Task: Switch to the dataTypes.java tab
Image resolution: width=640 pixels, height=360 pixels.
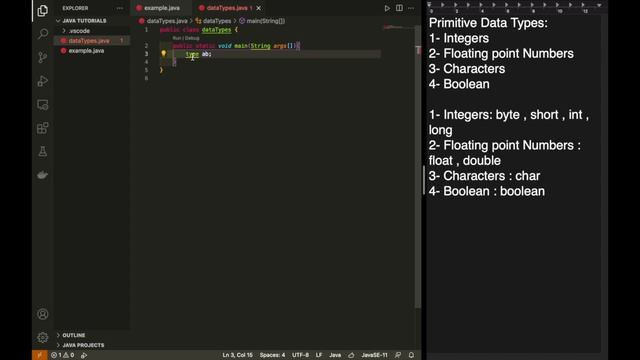Action: click(229, 8)
